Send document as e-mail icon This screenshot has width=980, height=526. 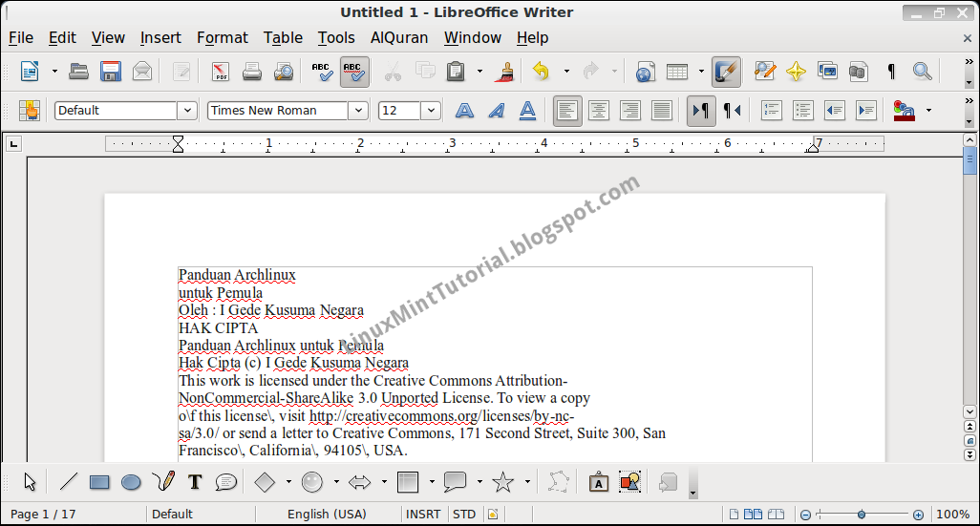tap(142, 72)
